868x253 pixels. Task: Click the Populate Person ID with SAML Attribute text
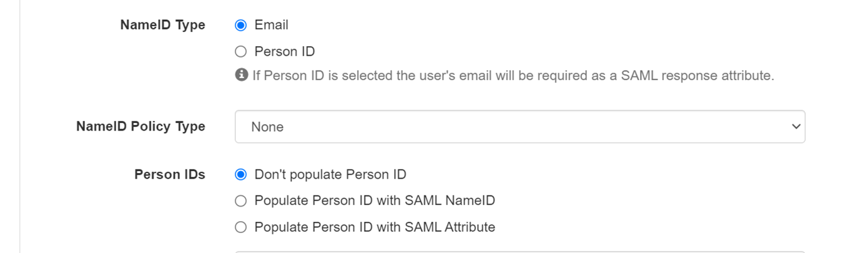(x=375, y=227)
